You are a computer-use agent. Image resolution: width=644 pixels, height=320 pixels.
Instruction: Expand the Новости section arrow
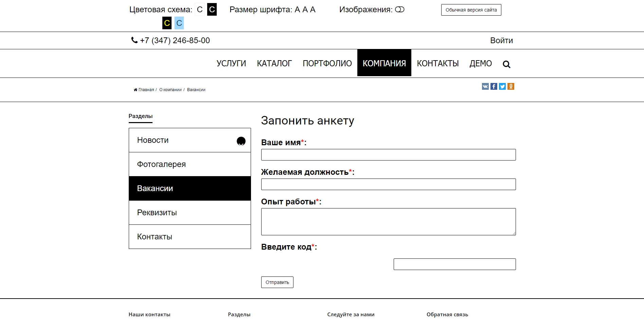(x=241, y=141)
